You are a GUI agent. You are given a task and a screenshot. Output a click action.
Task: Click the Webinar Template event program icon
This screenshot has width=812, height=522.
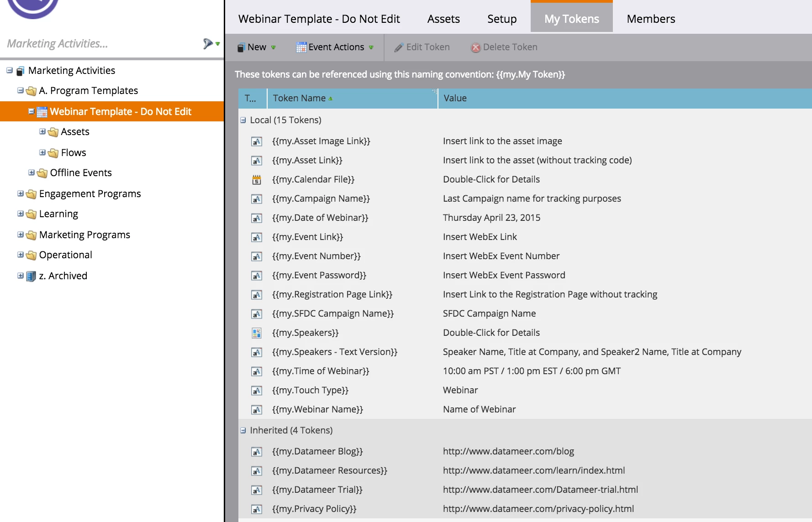[42, 112]
